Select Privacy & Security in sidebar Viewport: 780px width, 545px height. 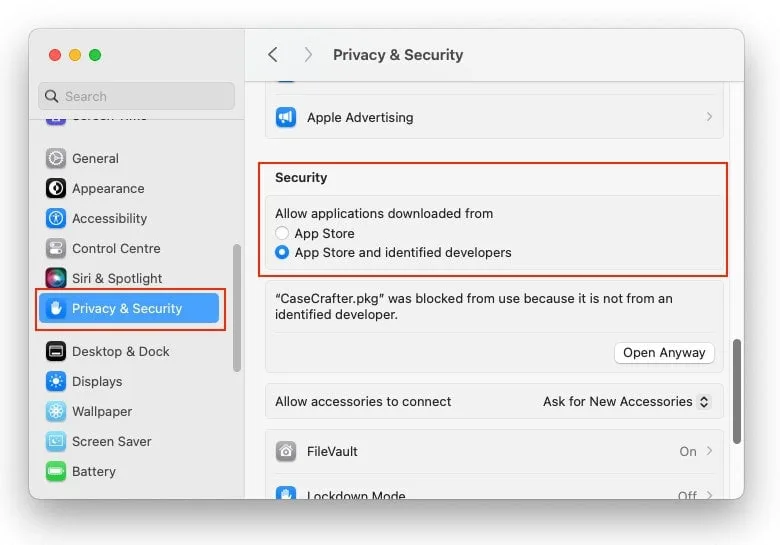coord(127,308)
